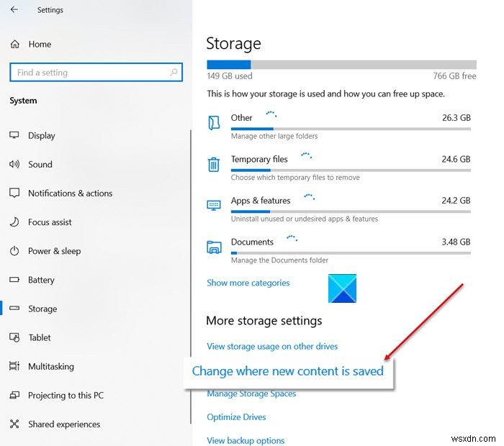504x446 pixels.
Task: Click the Notifications & actions icon
Action: (x=14, y=193)
